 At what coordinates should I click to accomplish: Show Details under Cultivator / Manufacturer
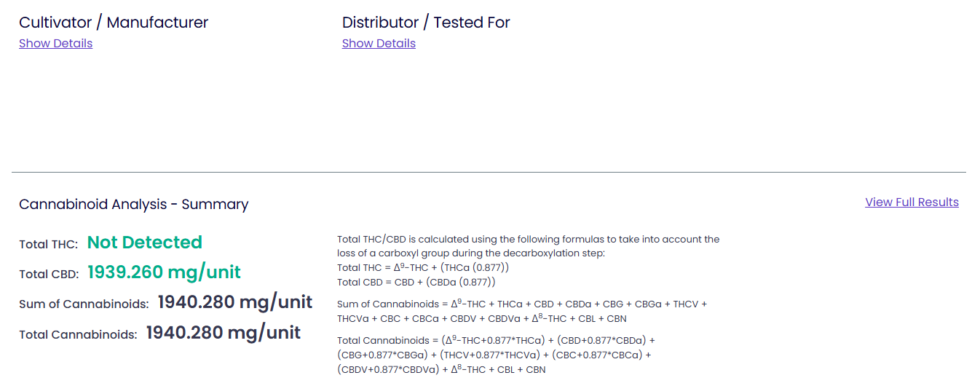tap(55, 44)
